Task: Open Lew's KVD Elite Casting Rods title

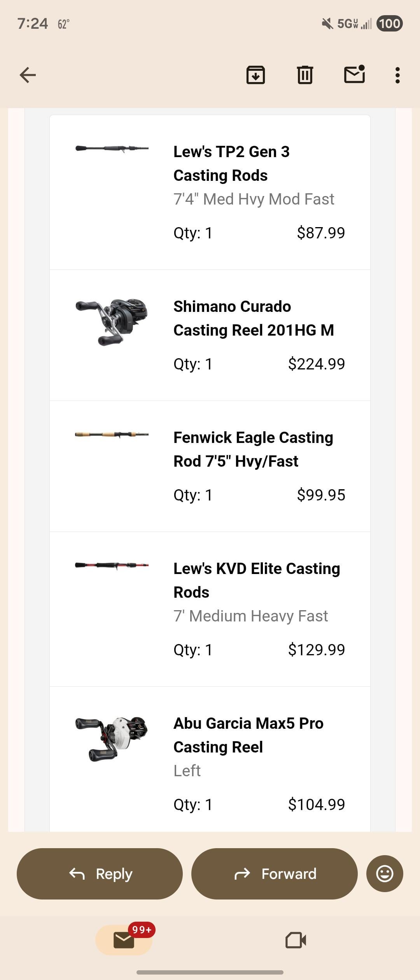Action: click(256, 580)
